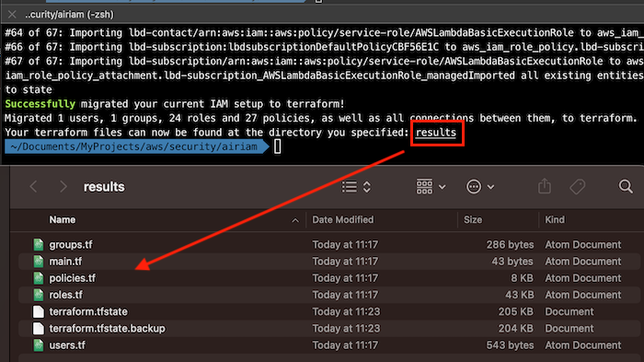Open the action ellipsis menu
644x362 pixels.
click(x=474, y=187)
